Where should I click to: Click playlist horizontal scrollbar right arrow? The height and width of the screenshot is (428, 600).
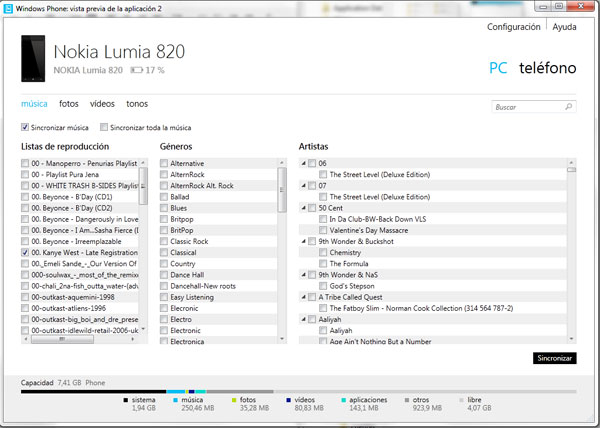[x=133, y=339]
